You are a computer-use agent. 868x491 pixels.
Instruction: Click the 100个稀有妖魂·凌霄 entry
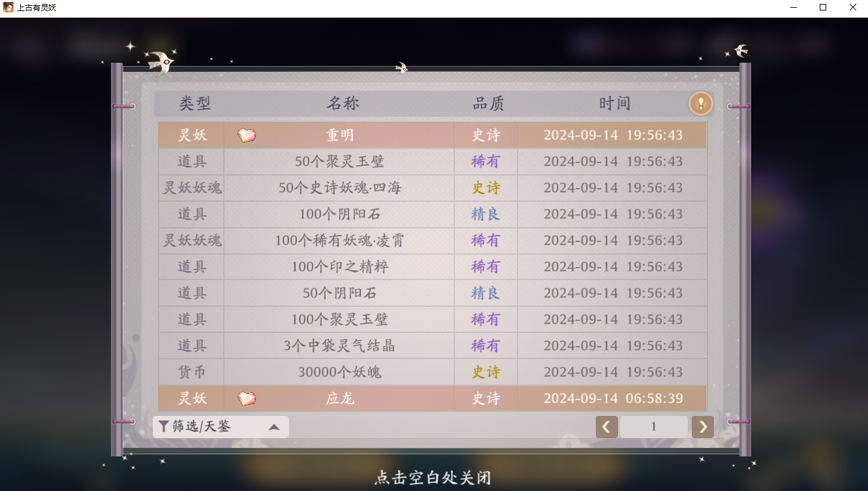pos(339,240)
